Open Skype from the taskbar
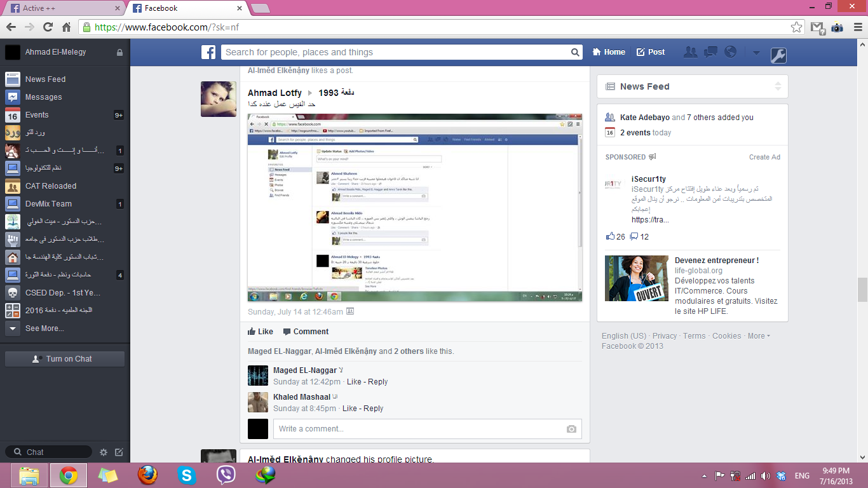Screen dimensions: 868x488 pyautogui.click(x=187, y=475)
